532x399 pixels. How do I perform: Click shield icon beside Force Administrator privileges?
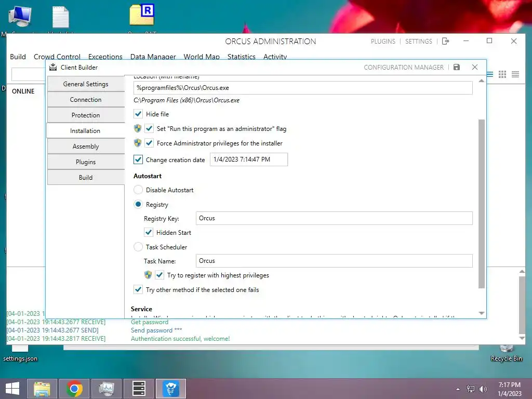click(x=137, y=143)
